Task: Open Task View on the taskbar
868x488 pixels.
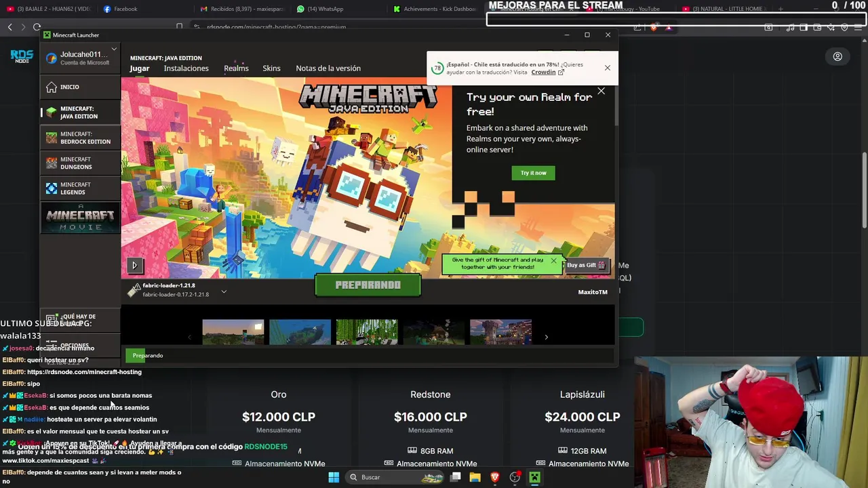Action: (456, 477)
